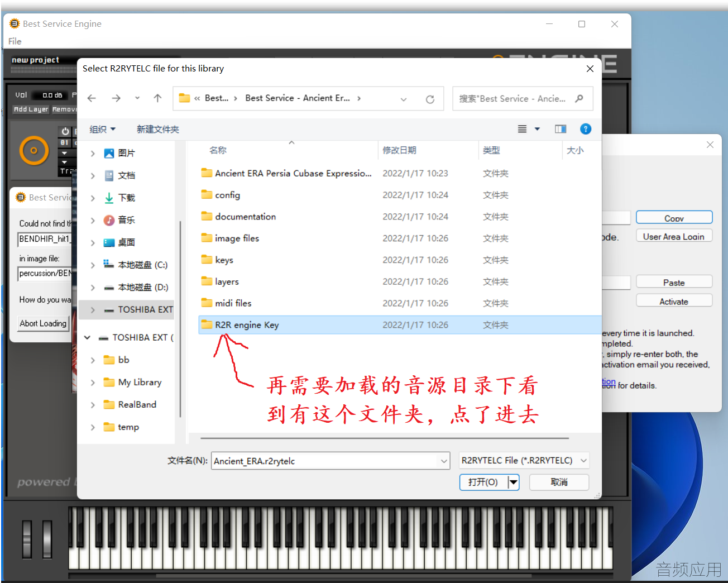728x583 pixels.
Task: Select temp folder in tree
Action: (121, 427)
